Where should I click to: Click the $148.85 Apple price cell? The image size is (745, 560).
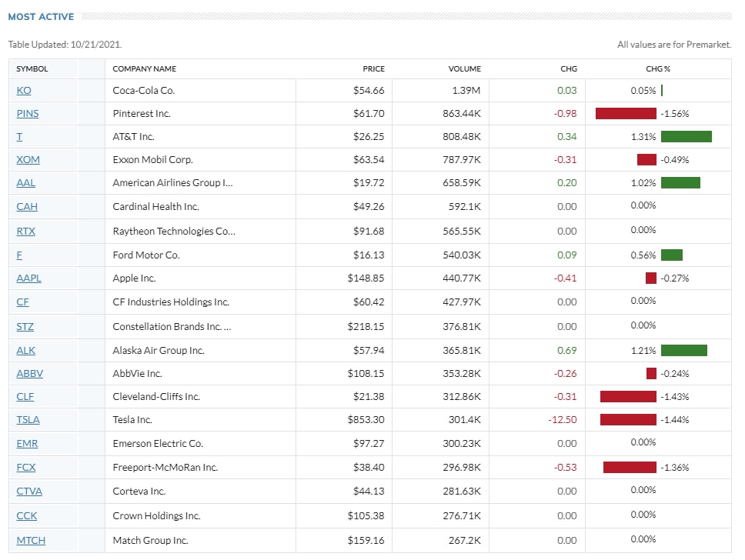coord(366,278)
